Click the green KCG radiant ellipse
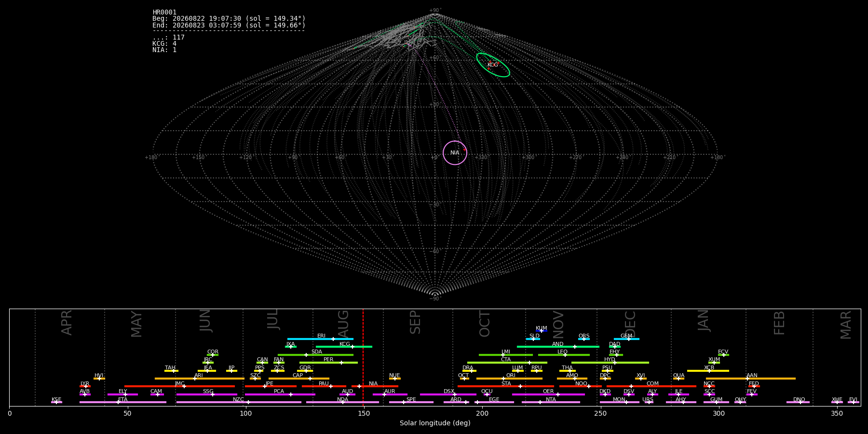Screen dimensions: 868x434 [493, 65]
